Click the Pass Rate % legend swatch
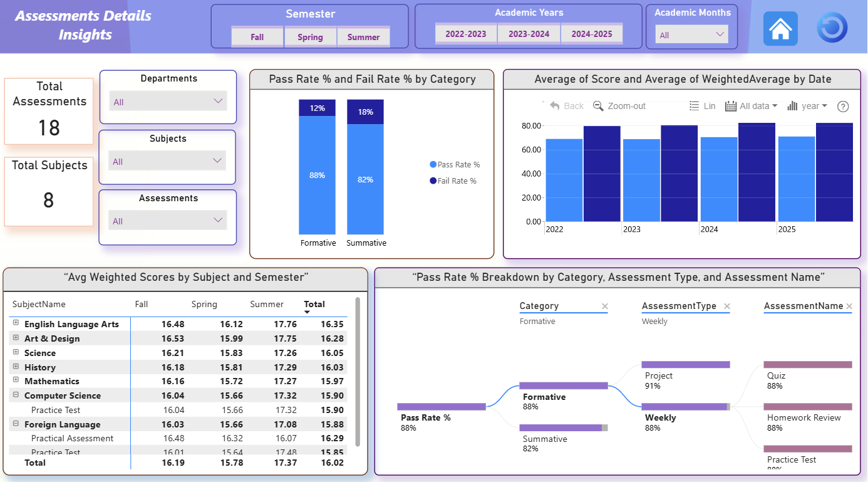This screenshot has height=482, width=868. point(433,164)
